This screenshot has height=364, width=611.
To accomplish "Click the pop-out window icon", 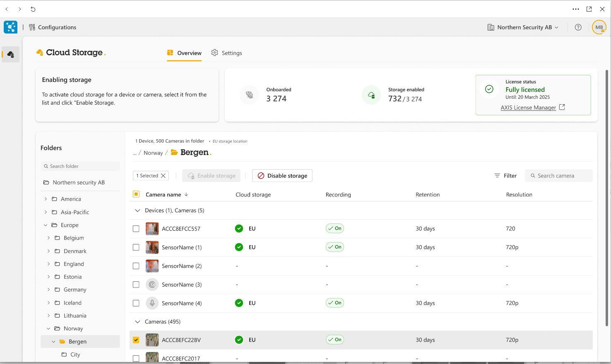I will 589,9.
